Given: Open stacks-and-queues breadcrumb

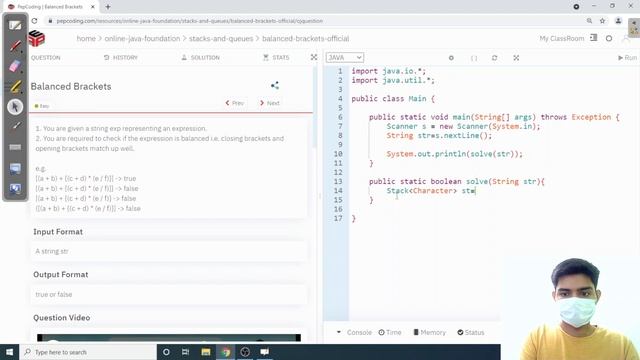Looking at the screenshot, I should click(x=221, y=38).
